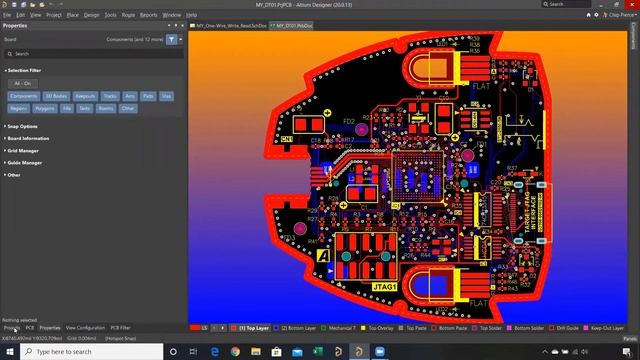The image size is (640, 360).
Task: Open the Design menu
Action: (91, 15)
